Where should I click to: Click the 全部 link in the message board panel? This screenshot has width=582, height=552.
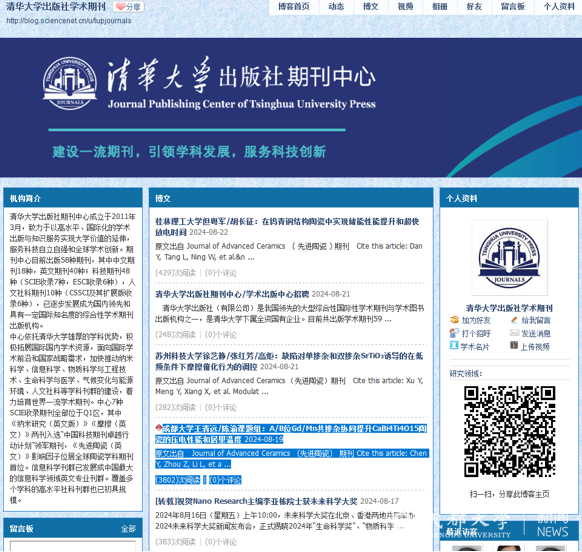pyautogui.click(x=128, y=529)
